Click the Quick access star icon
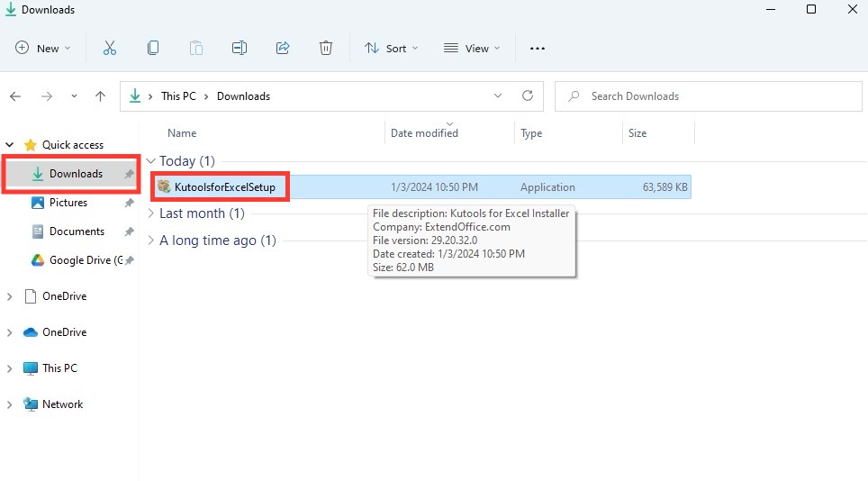This screenshot has height=481, width=868. click(x=31, y=145)
